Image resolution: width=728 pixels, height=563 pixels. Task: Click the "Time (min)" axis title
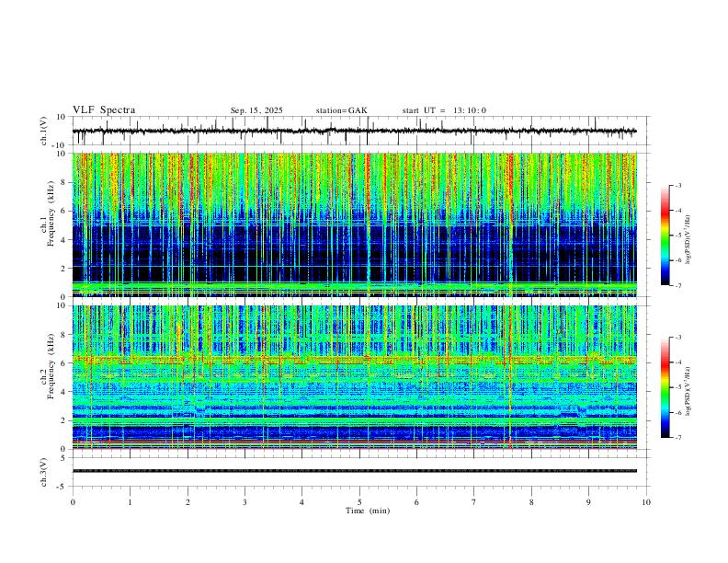(368, 511)
